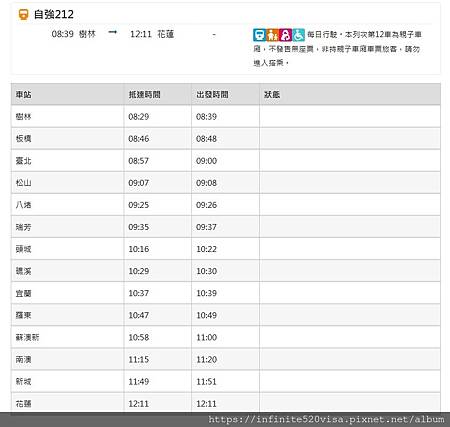Click arrival time 11:15 for 南澳
Image resolution: width=450 pixels, height=427 pixels.
tap(139, 359)
